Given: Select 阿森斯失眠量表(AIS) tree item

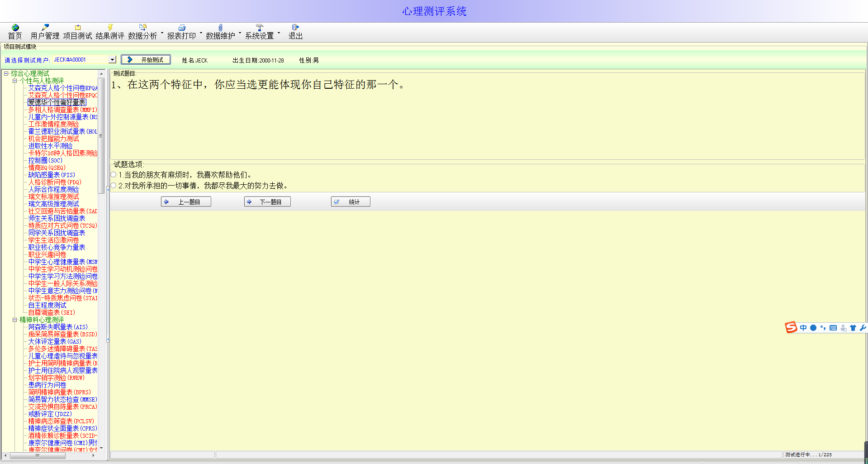Looking at the screenshot, I should point(58,327).
